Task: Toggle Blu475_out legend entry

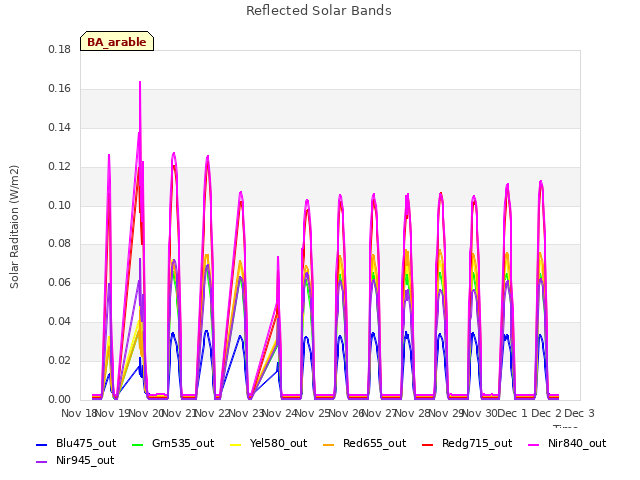Action: tap(76, 444)
